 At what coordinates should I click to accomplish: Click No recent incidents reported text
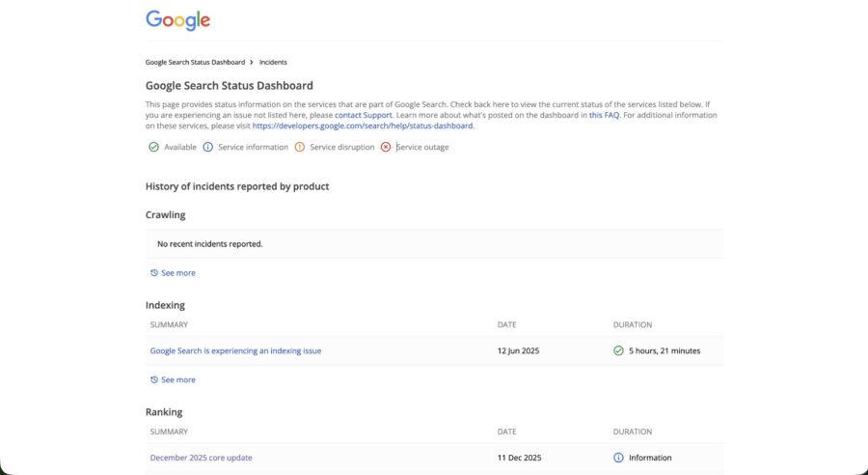pyautogui.click(x=210, y=244)
